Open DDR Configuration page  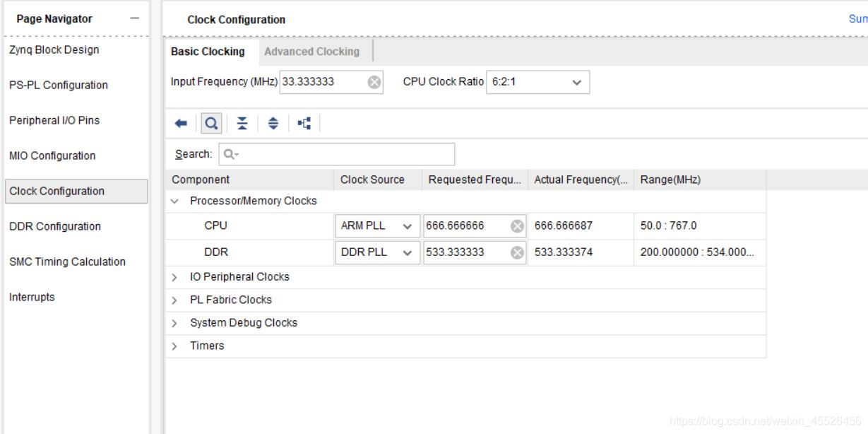point(54,226)
